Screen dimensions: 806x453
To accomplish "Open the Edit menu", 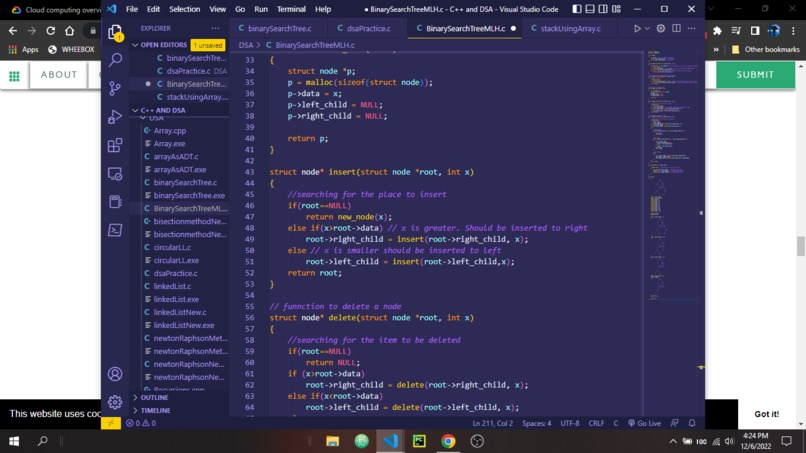I will pos(153,9).
